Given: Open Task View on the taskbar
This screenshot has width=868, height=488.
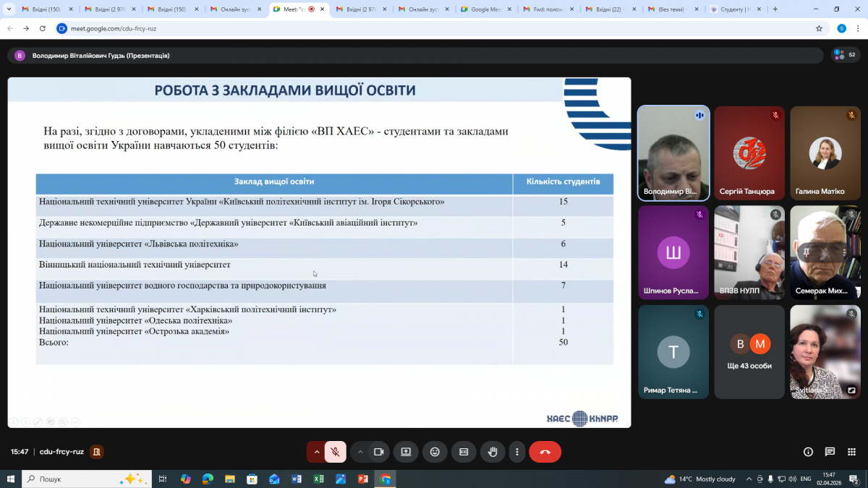Looking at the screenshot, I should point(163,479).
